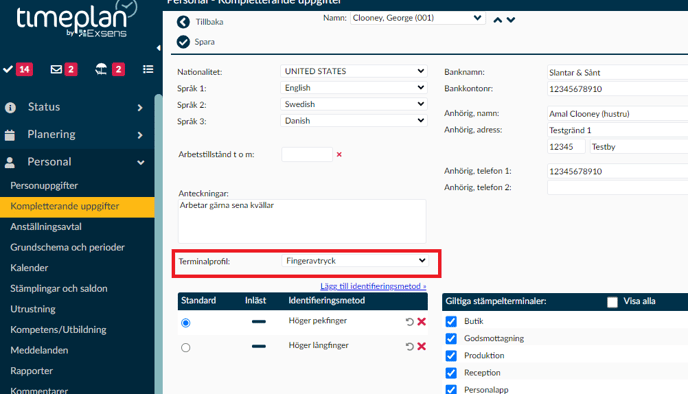Reset the Höger pekfinger fingerprint
This screenshot has width=688, height=394.
(409, 322)
